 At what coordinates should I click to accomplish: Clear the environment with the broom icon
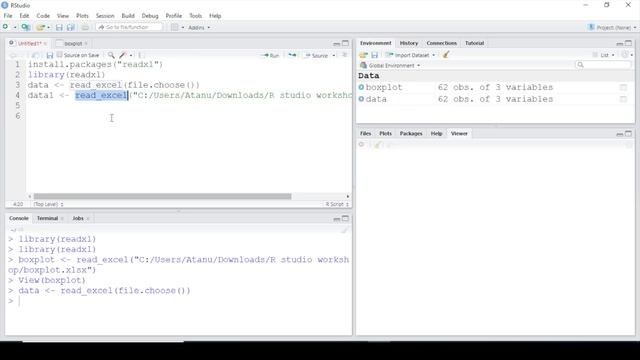(446, 55)
